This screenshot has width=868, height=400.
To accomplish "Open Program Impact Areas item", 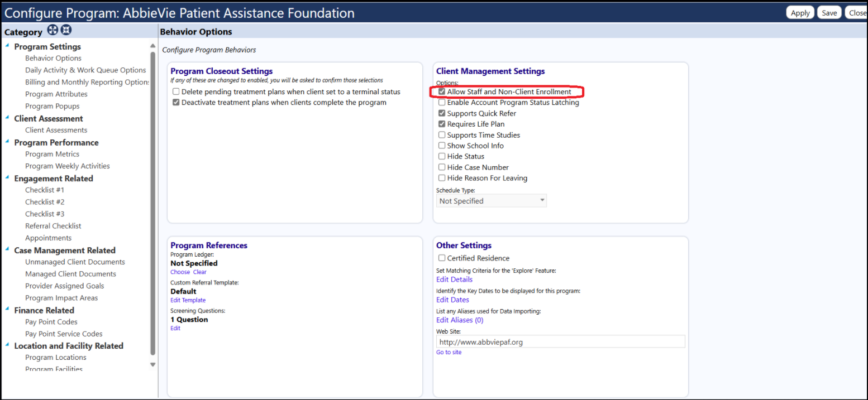I will (61, 298).
